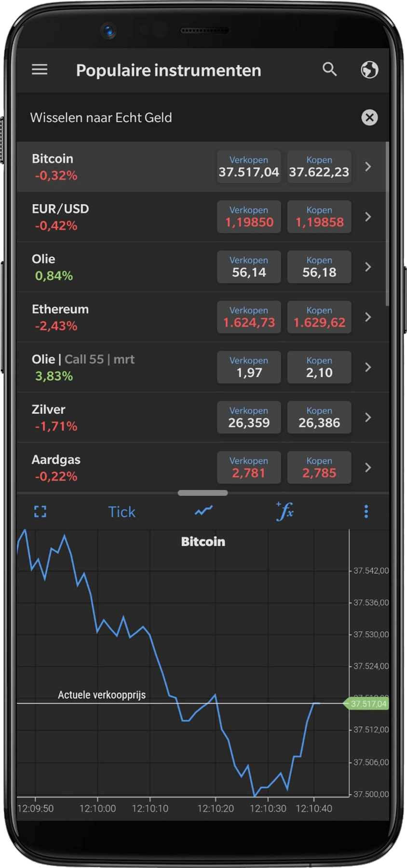Change the chart type line icon
This screenshot has height=868, width=407.
pyautogui.click(x=203, y=511)
